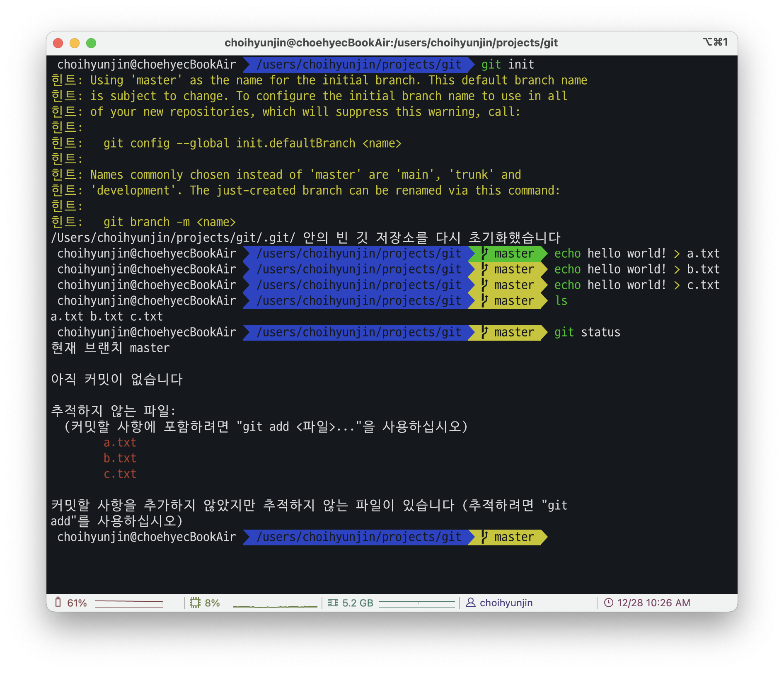The image size is (784, 673).
Task: Click hint line starting 'Names commonly chosen'
Action: 286,175
